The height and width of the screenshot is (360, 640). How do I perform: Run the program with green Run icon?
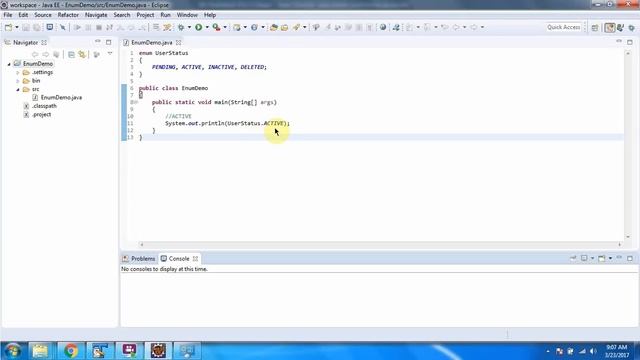tap(199, 27)
